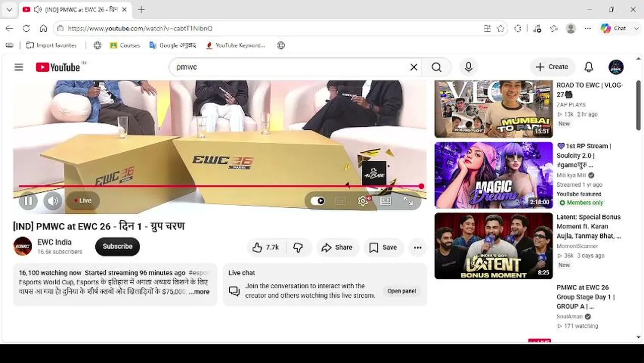The height and width of the screenshot is (363, 644).
Task: Open Import favorites bookmark
Action: tap(51, 45)
